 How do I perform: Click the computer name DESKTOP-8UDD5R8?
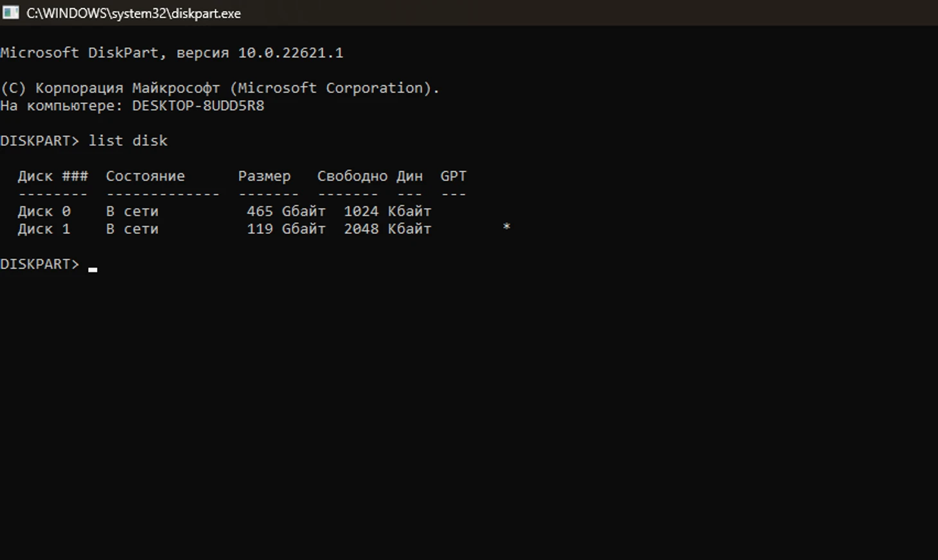pos(198,106)
